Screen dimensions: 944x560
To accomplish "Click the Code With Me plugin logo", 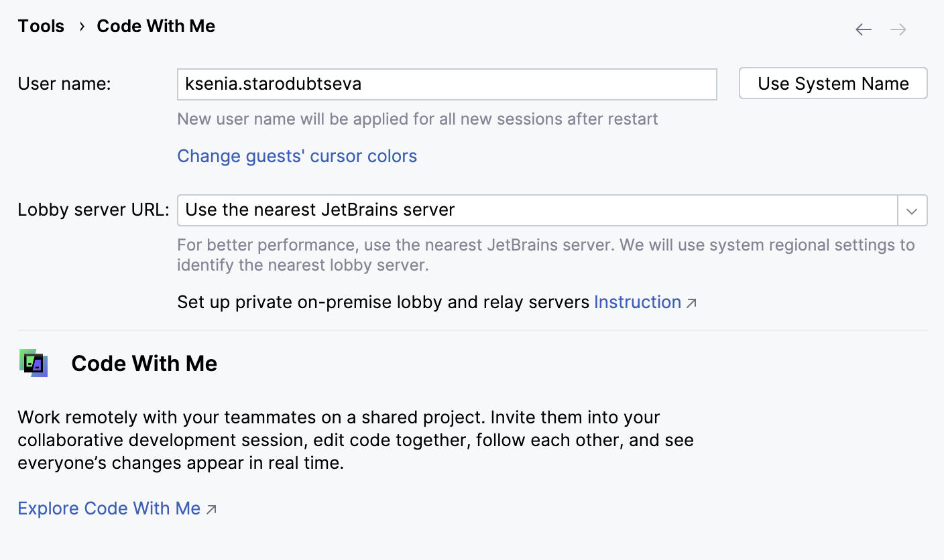I will (33, 363).
